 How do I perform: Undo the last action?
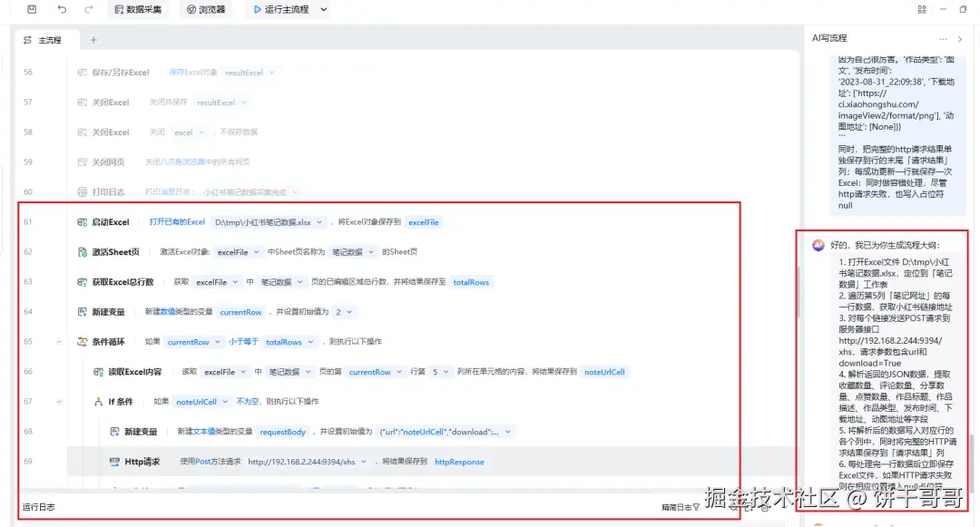(62, 9)
